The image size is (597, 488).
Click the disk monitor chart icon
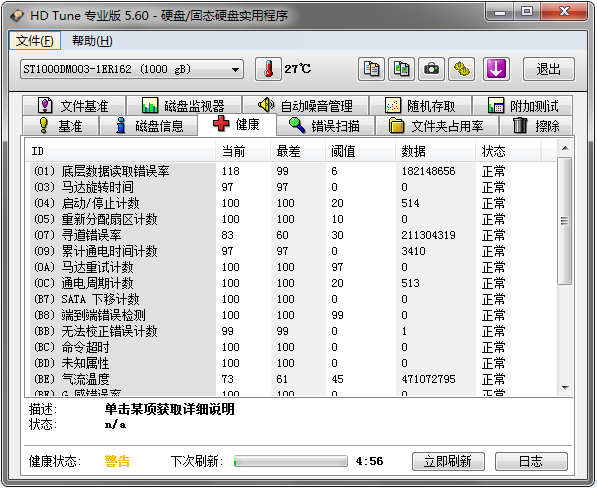[x=150, y=105]
